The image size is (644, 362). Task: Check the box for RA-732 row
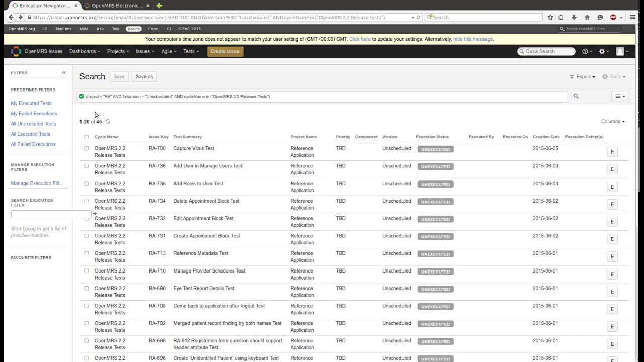tap(86, 218)
